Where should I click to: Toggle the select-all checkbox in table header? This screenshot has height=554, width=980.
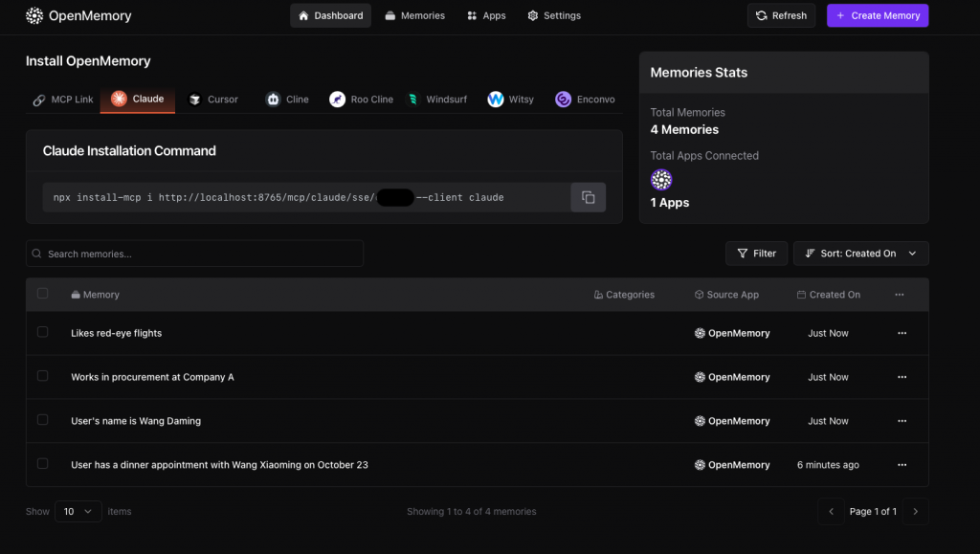42,294
